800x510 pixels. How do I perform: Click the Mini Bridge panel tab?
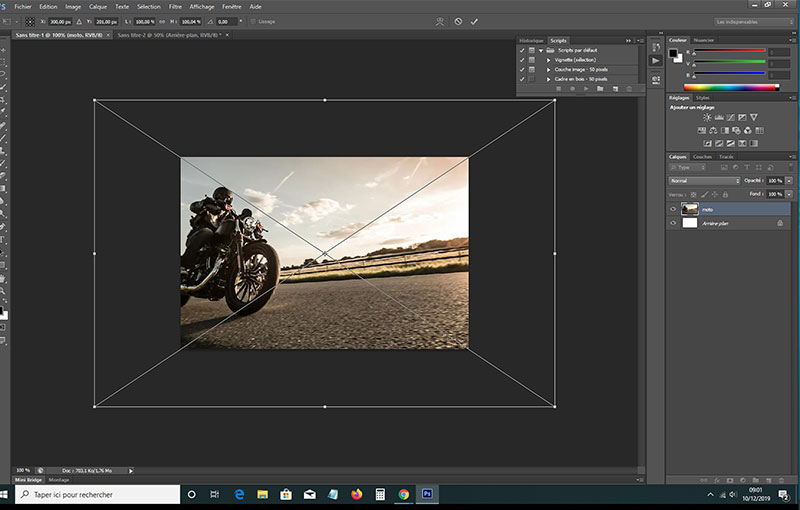pyautogui.click(x=28, y=480)
